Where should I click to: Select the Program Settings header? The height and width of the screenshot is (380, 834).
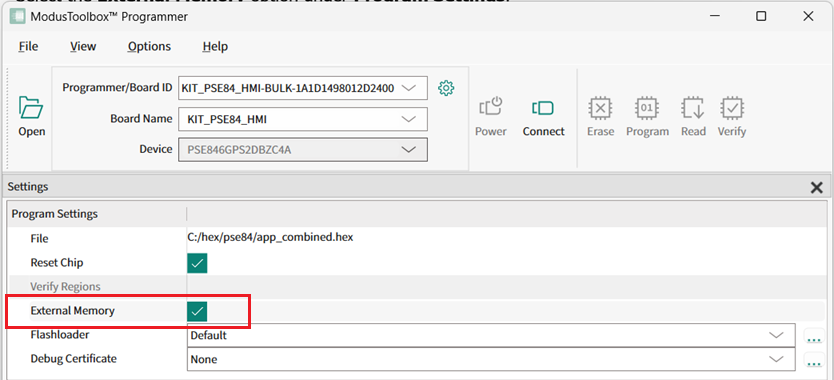tap(55, 214)
